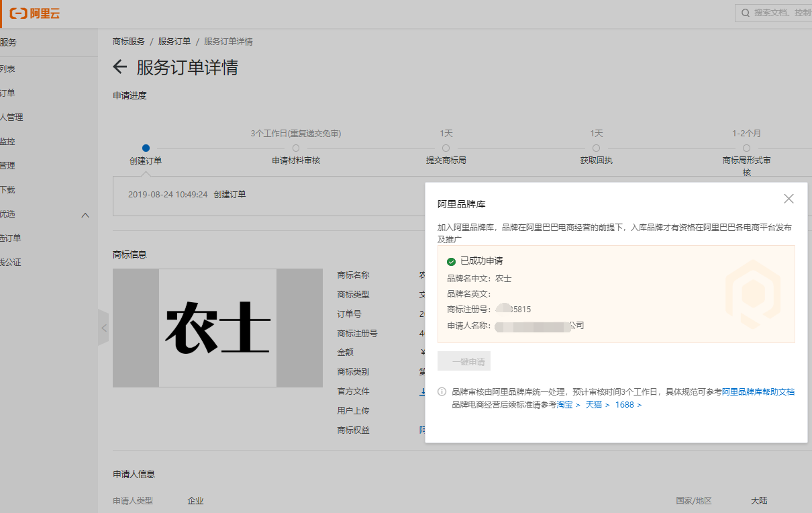Click the 申请人信息 section heading

point(134,474)
